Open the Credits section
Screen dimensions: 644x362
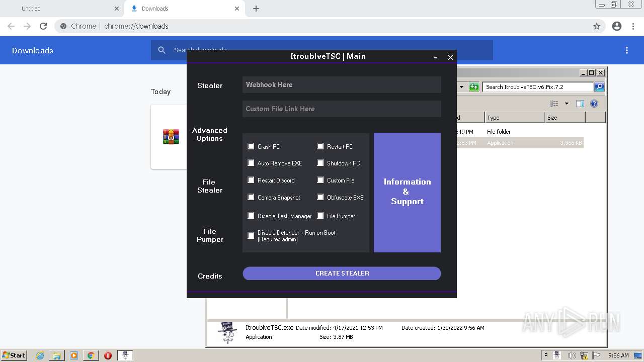coord(210,276)
